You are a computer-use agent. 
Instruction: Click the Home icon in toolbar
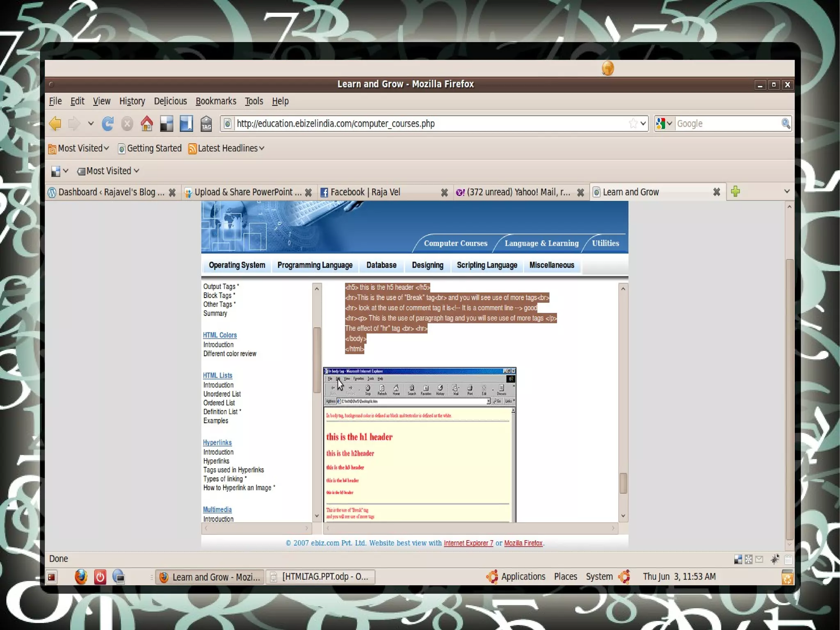pyautogui.click(x=147, y=124)
